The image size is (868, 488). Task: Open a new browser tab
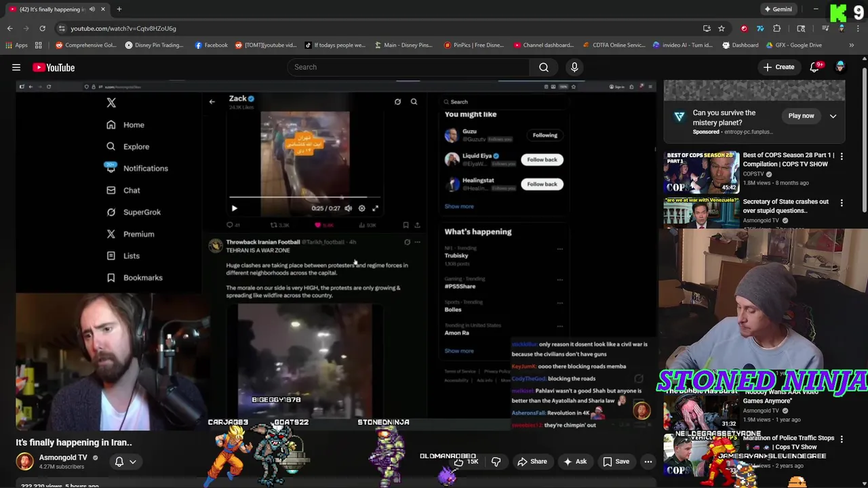point(119,9)
